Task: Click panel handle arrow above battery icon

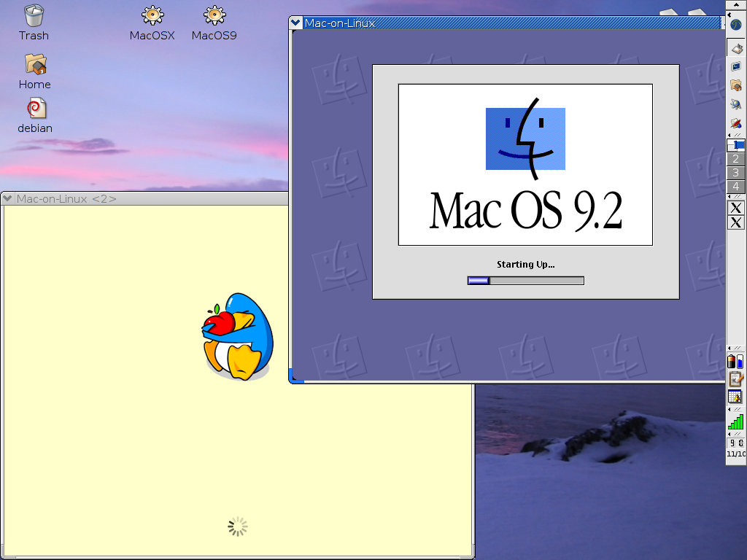Action: [729, 348]
